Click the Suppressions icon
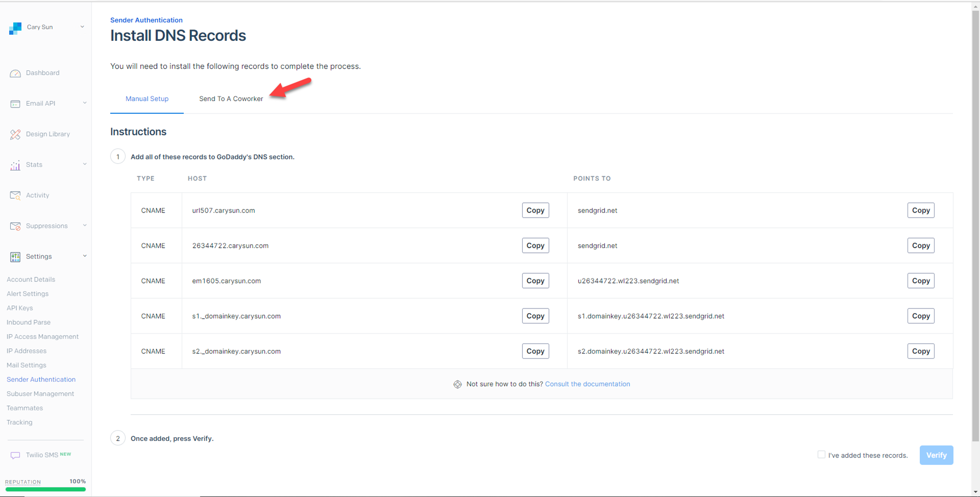 click(15, 226)
